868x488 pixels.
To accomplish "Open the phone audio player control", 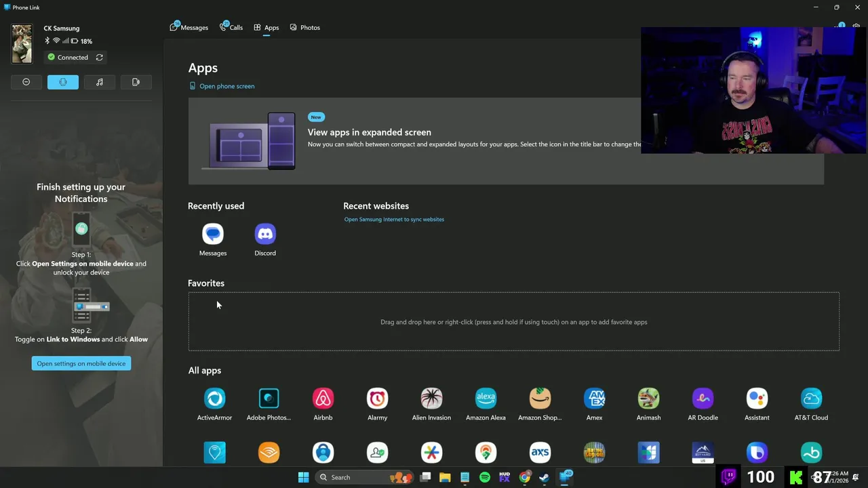I will click(x=100, y=82).
